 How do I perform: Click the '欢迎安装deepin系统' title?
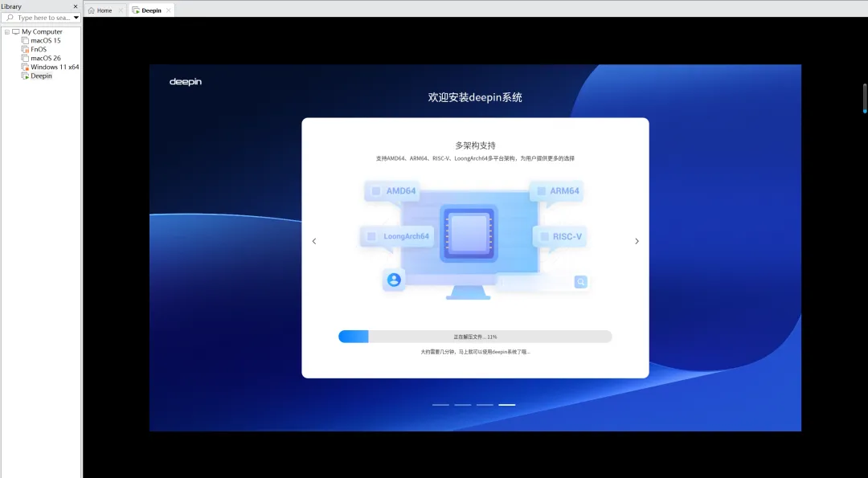[475, 97]
